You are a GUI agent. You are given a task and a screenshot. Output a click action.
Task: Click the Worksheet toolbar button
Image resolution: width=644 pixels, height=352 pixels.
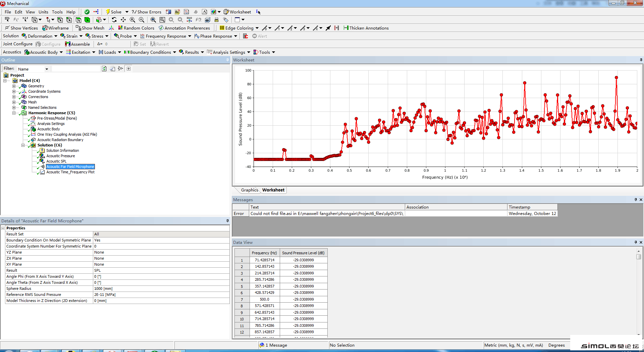coord(237,12)
